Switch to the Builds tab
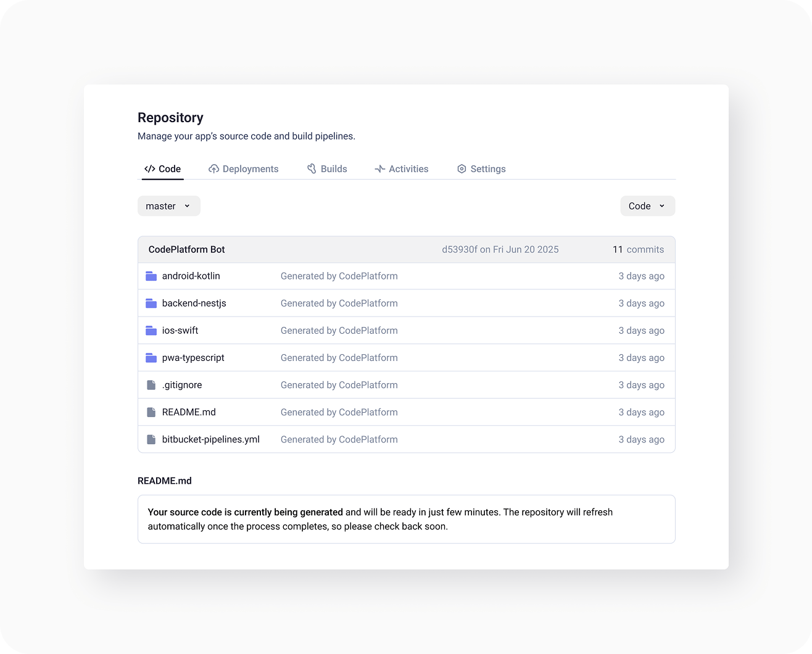The height and width of the screenshot is (654, 812). coord(327,169)
